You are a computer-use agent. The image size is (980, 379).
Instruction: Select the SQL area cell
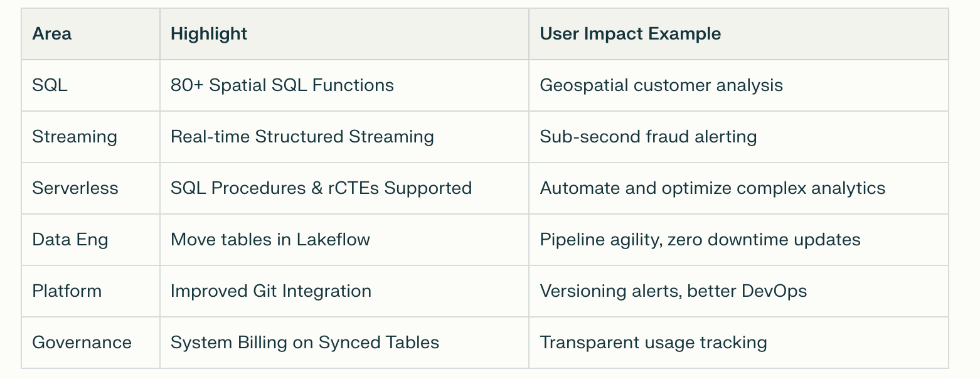pyautogui.click(x=50, y=85)
